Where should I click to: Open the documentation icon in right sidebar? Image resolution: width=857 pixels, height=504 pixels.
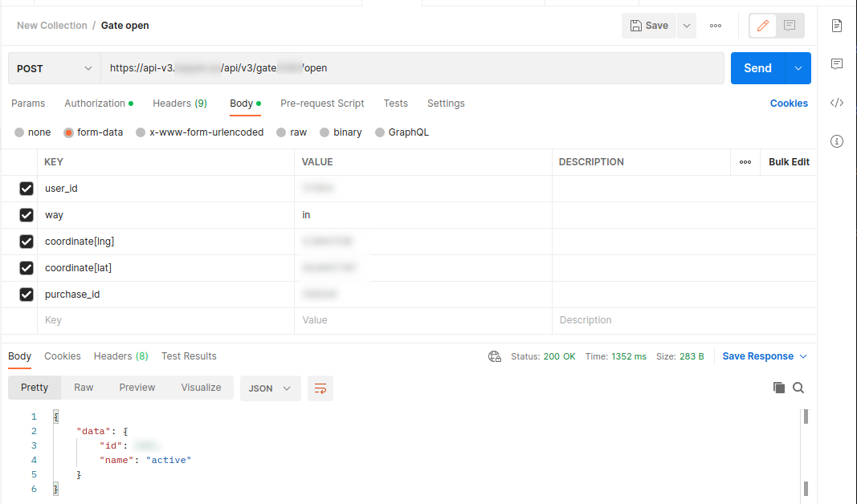coord(837,26)
